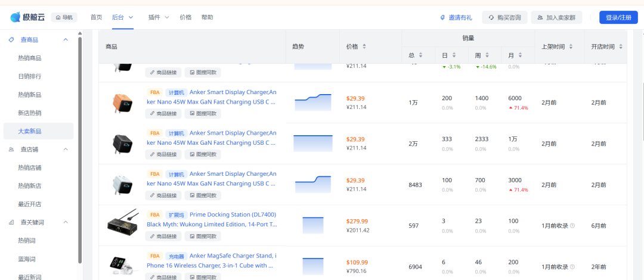Click the 查商品 tag icon
The width and height of the screenshot is (644, 280).
(x=11, y=40)
